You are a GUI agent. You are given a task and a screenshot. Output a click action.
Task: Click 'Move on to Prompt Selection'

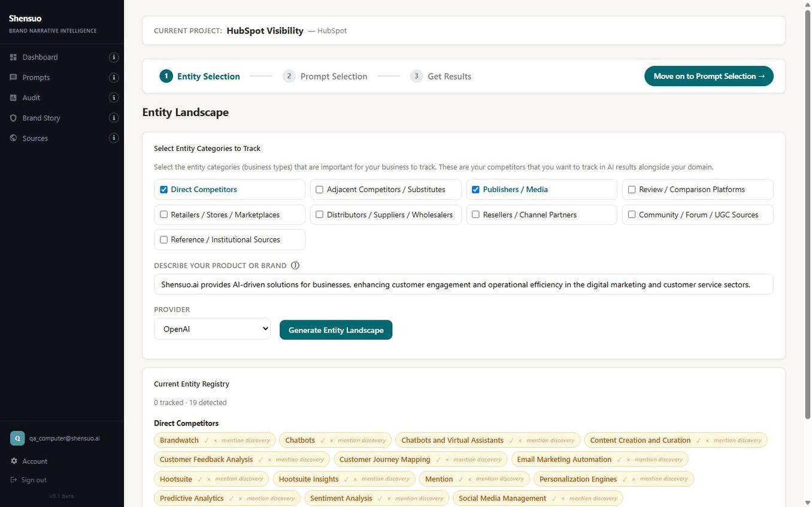(x=708, y=76)
